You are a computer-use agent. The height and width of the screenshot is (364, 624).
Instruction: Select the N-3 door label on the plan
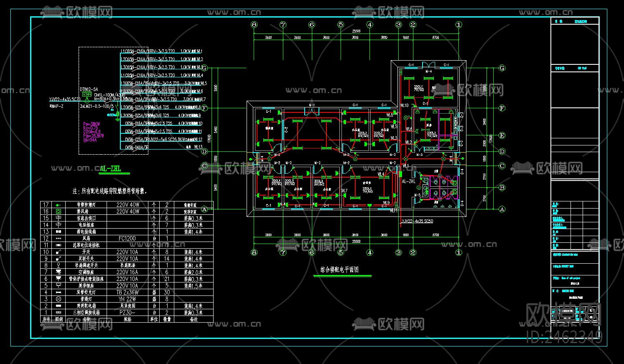point(419,155)
